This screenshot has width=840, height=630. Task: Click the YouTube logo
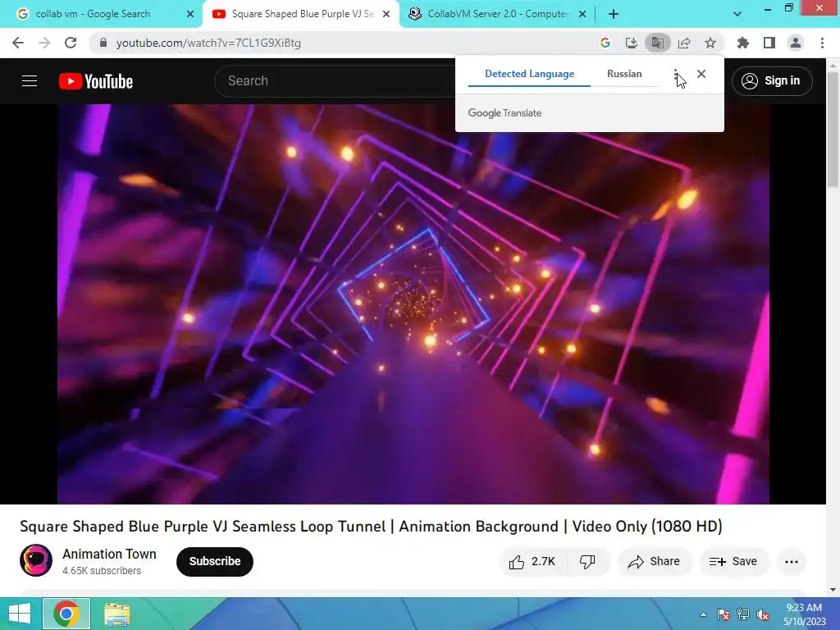(x=96, y=81)
